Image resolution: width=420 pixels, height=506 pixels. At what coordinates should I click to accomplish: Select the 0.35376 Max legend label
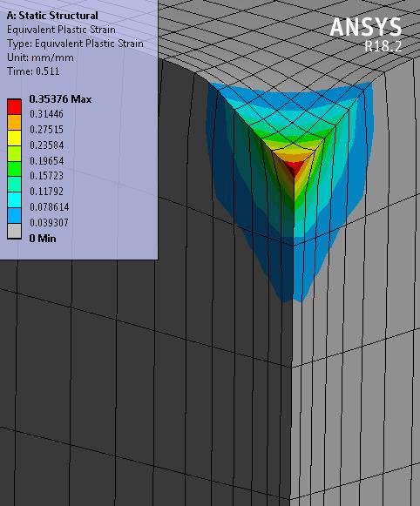click(60, 99)
